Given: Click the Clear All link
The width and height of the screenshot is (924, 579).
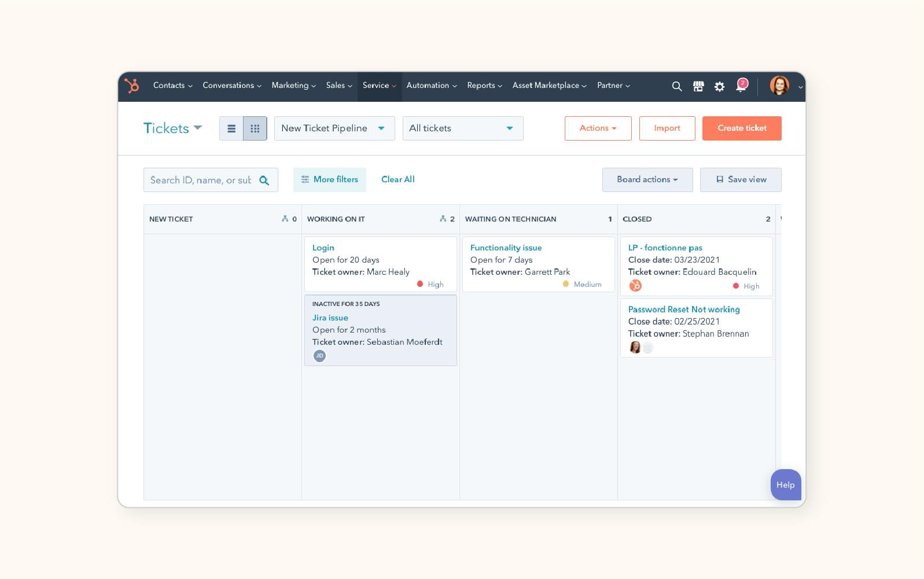Looking at the screenshot, I should coord(398,179).
